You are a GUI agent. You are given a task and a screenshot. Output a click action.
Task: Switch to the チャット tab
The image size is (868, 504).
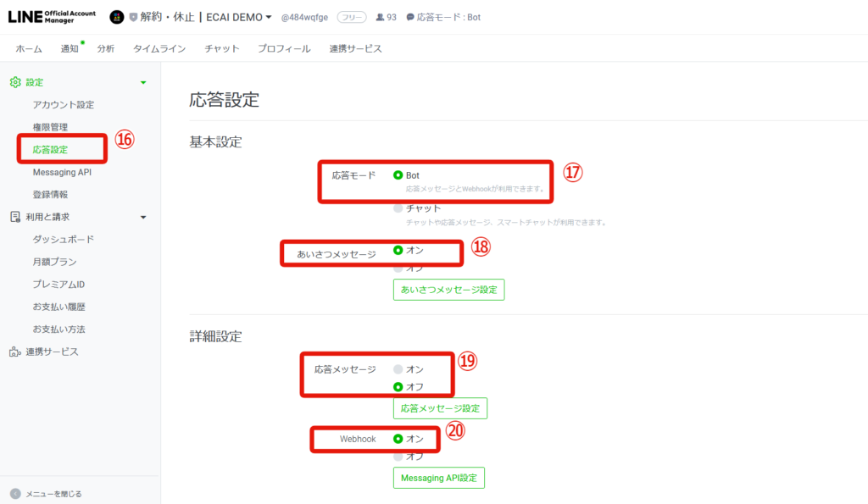coord(222,48)
